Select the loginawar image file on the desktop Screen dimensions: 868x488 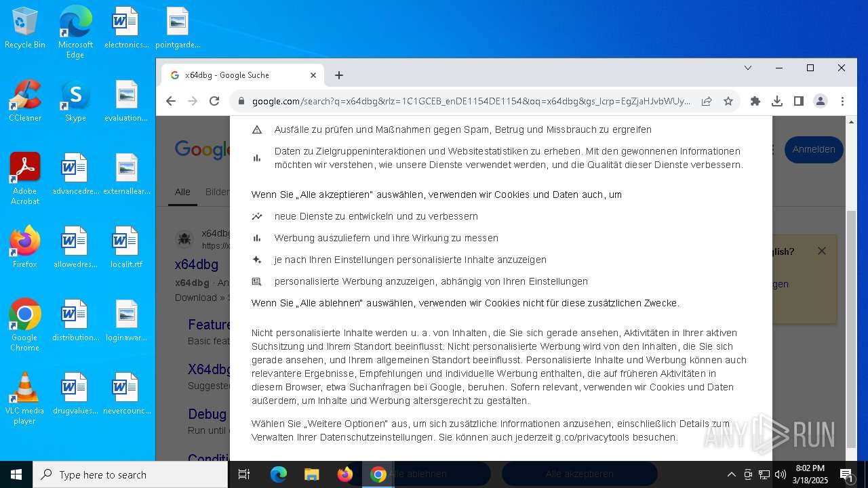126,321
